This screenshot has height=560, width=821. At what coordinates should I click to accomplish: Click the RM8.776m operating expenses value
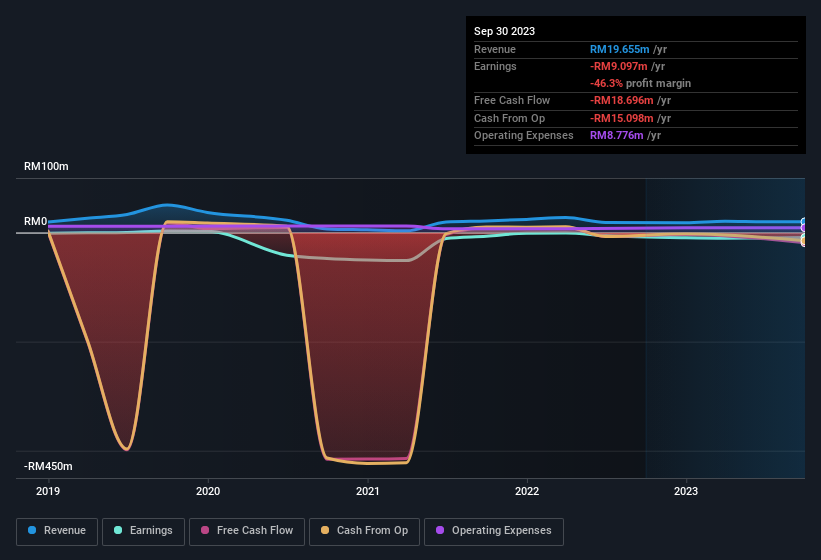(616, 136)
